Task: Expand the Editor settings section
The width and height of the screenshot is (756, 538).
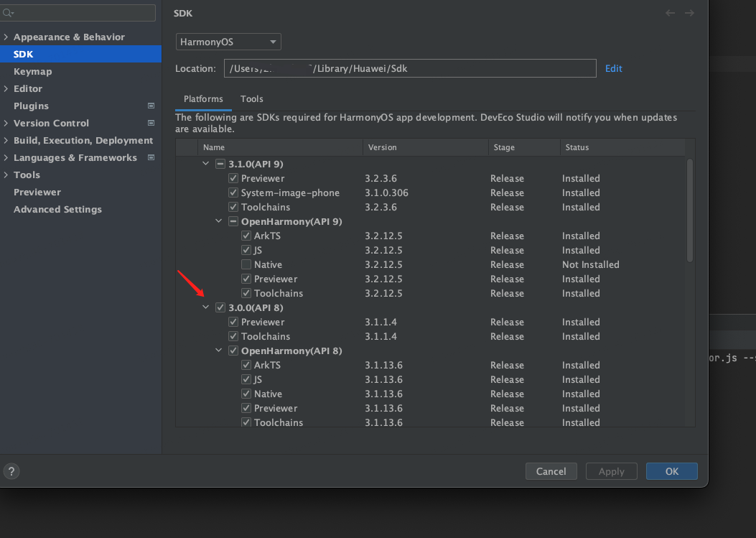Action: click(x=6, y=88)
